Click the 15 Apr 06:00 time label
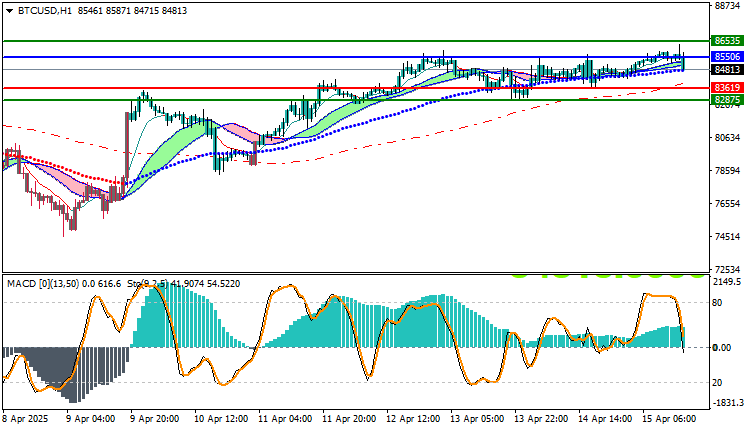This screenshot has width=750, height=430. (x=669, y=419)
